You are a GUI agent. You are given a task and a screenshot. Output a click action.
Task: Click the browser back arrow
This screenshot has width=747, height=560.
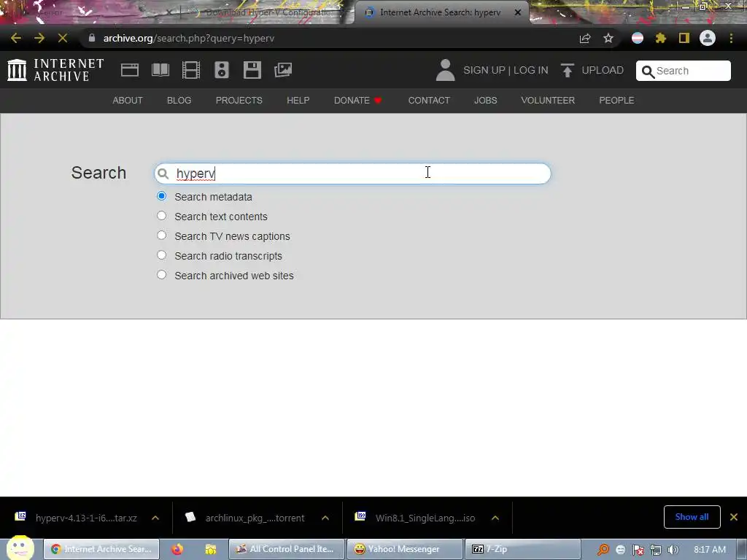[x=16, y=38]
